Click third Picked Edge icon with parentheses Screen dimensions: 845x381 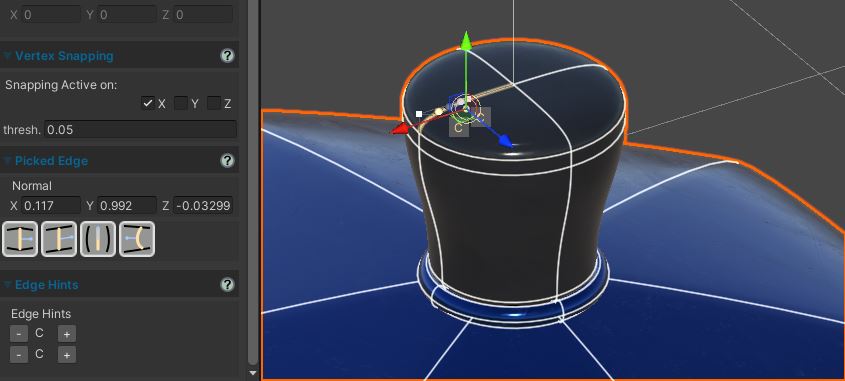click(98, 238)
